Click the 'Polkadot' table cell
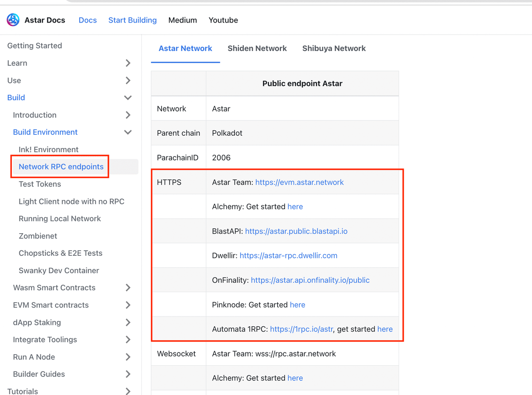The height and width of the screenshot is (395, 532). [302, 133]
